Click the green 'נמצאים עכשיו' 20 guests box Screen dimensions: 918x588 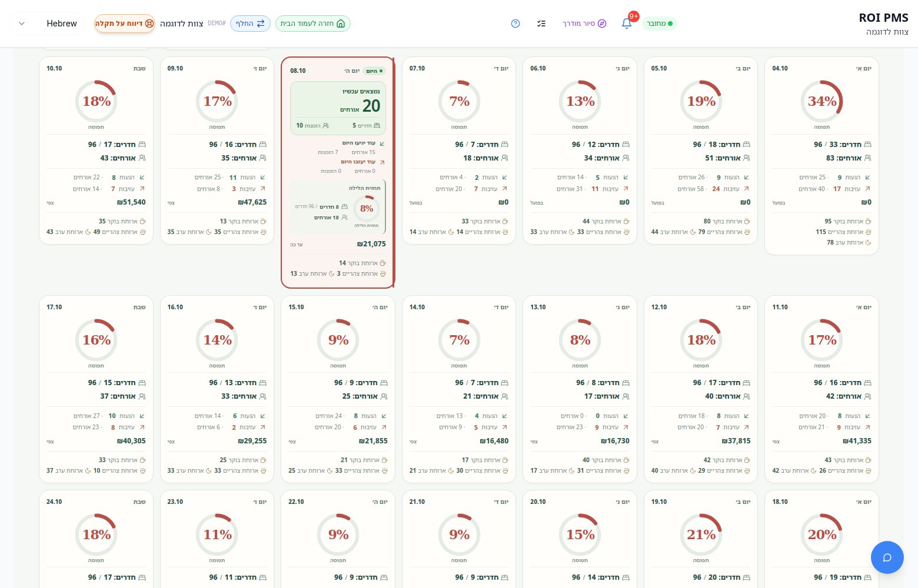338,108
